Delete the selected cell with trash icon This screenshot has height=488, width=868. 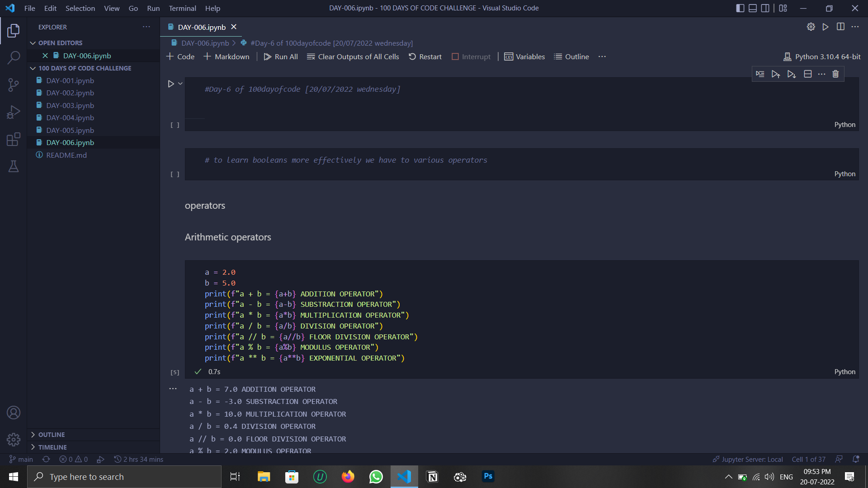click(x=835, y=74)
